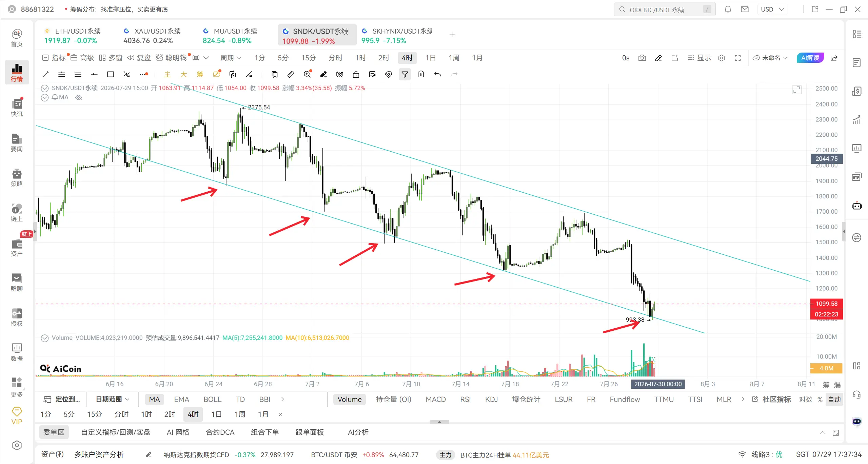Open the mail inbox icon
Viewport: 868px width, 464px height.
tap(745, 9)
